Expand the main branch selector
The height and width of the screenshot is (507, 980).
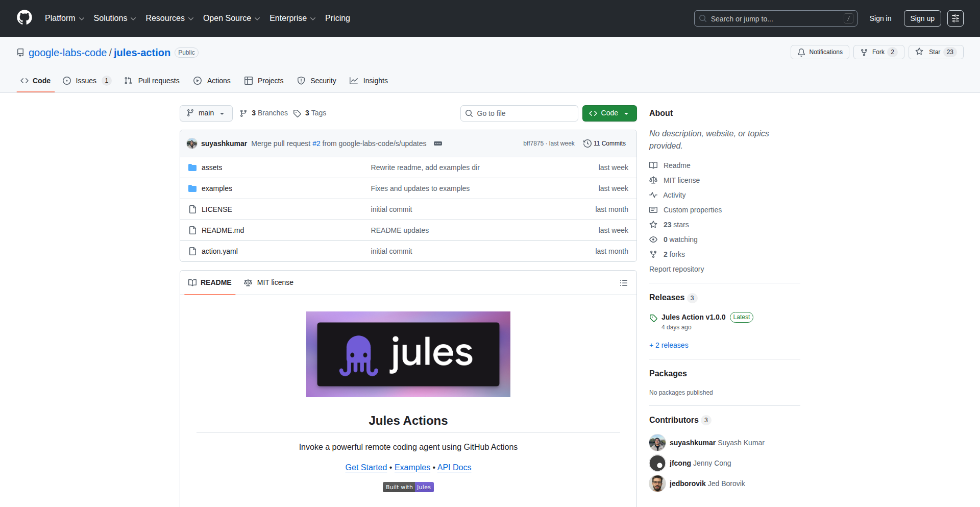(x=206, y=113)
